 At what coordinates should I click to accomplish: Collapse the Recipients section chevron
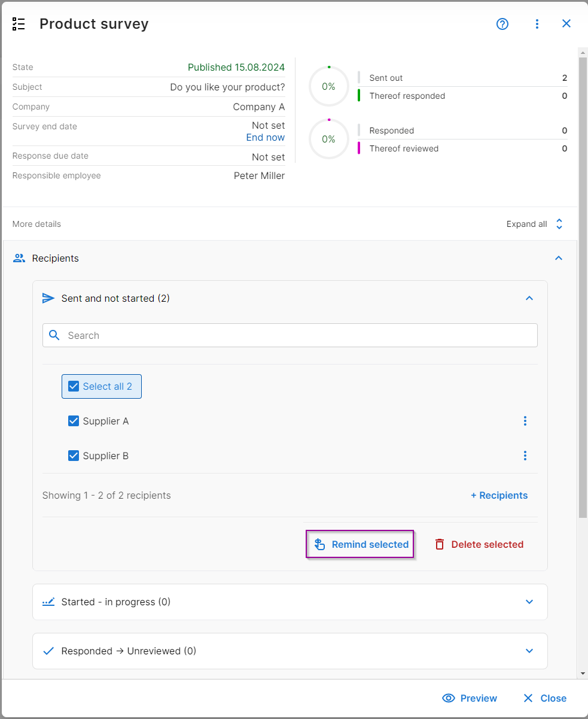point(559,258)
